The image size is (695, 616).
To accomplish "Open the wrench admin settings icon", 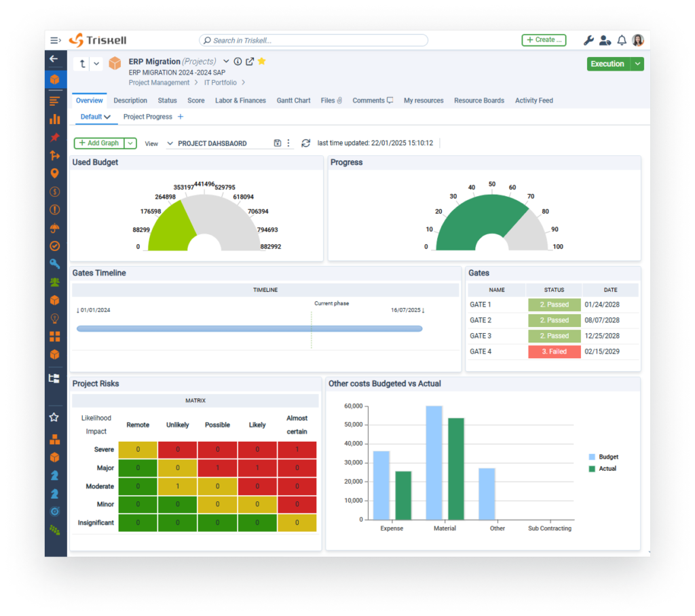I will (588, 40).
